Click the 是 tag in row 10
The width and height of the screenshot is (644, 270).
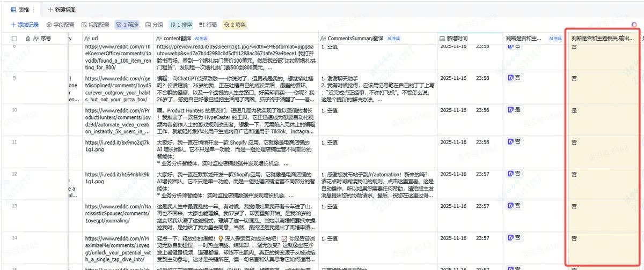514,110
